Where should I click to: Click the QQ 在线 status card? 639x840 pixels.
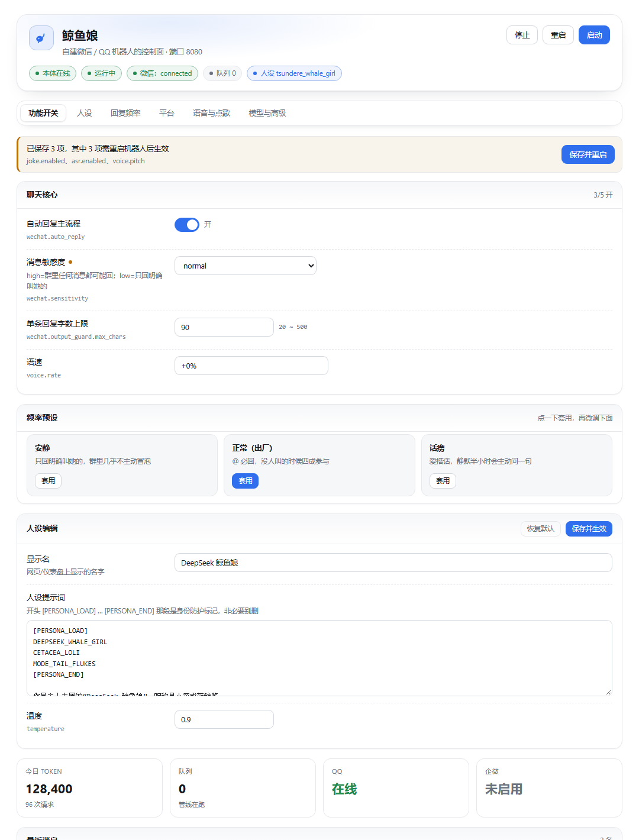(x=396, y=788)
